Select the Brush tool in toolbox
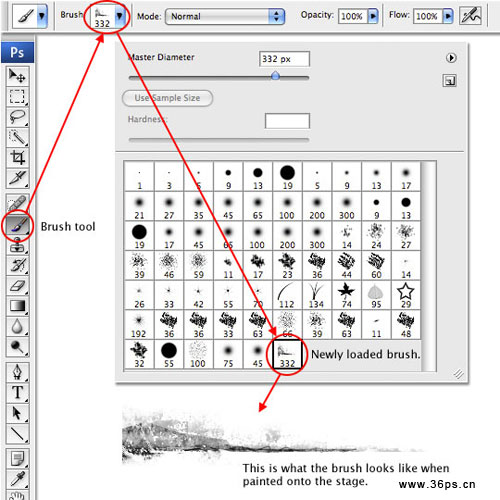Screen dimensions: 500x500 (17, 225)
